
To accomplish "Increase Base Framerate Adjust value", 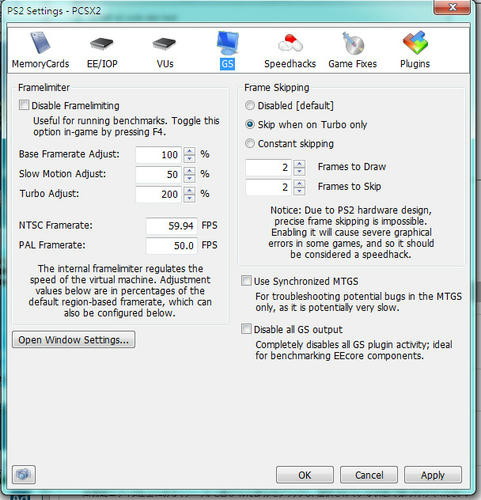I will click(x=190, y=151).
